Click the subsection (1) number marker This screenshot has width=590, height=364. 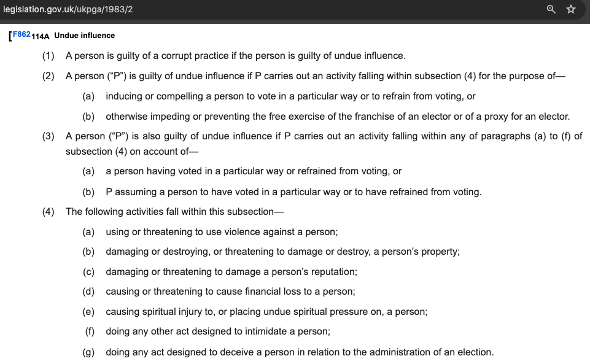(49, 56)
